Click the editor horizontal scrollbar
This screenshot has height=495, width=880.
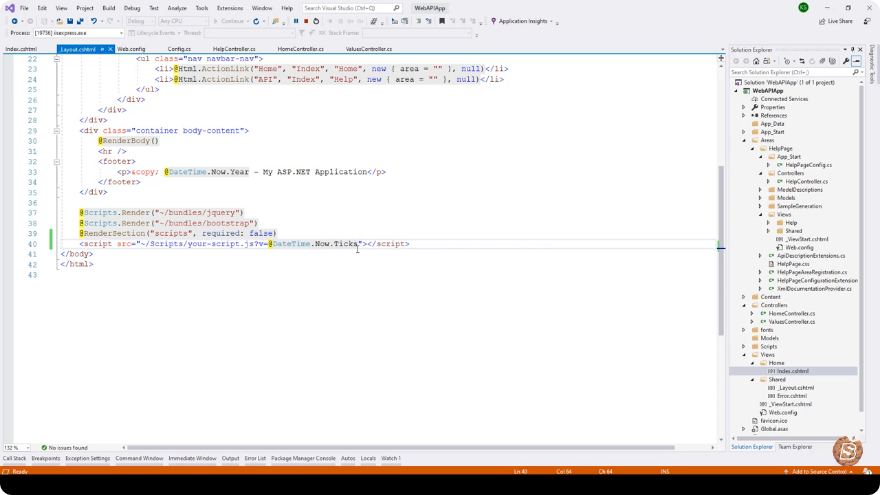point(401,448)
